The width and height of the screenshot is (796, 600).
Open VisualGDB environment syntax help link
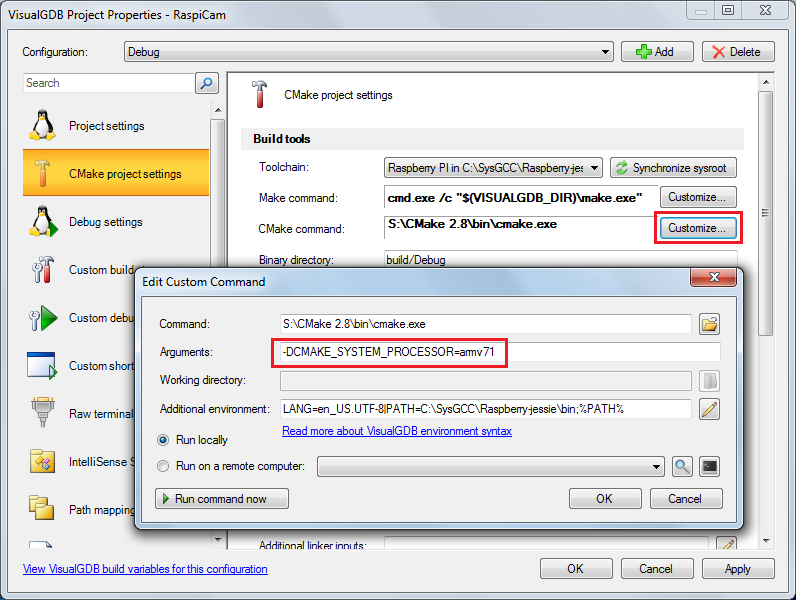pos(397,431)
